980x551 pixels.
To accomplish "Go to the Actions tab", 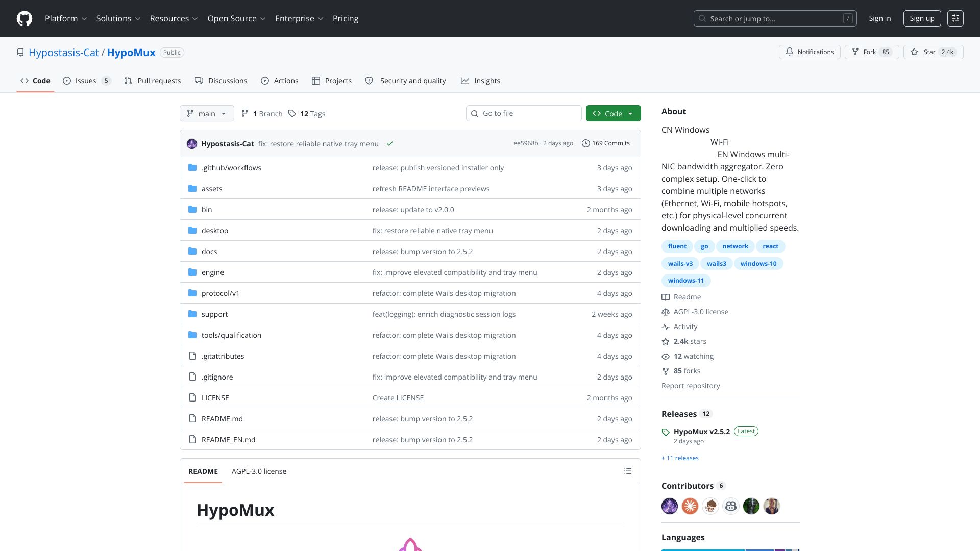I will 280,81.
